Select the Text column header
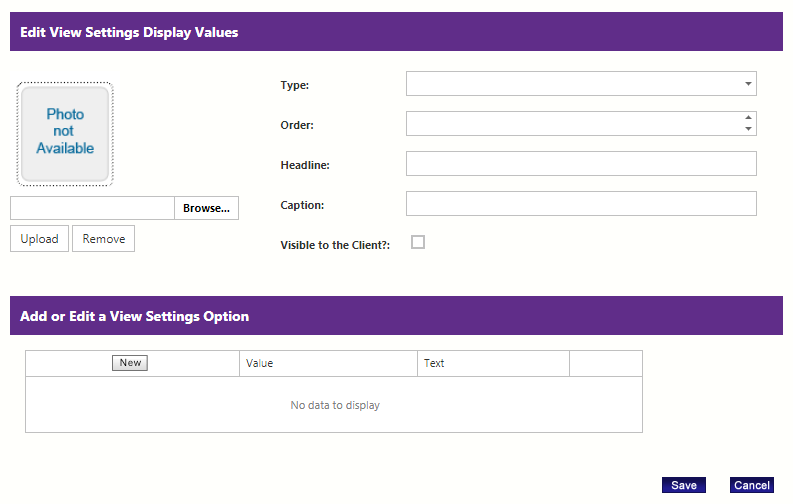The height and width of the screenshot is (504, 793). coord(493,363)
